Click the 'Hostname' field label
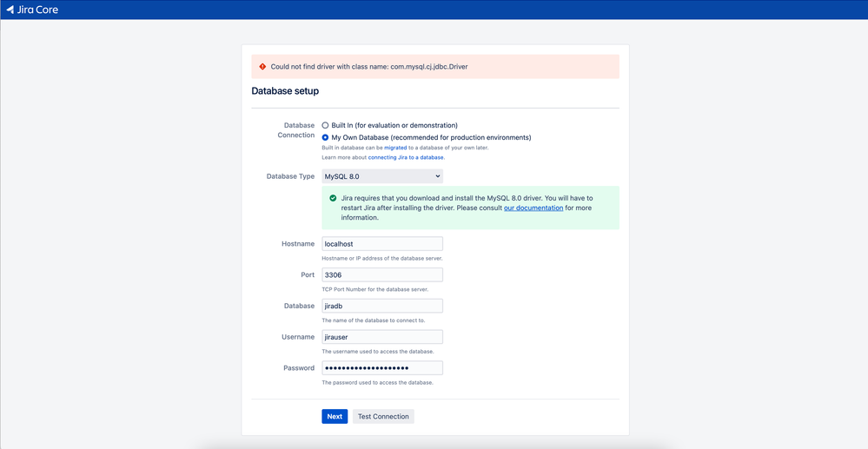Screen dimensions: 868x449 coord(298,243)
